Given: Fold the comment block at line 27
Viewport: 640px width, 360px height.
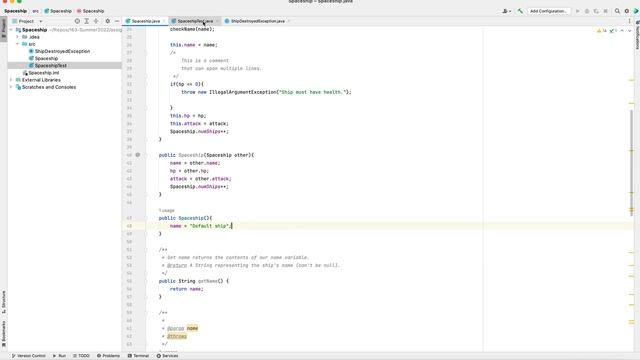Looking at the screenshot, I should [146, 53].
